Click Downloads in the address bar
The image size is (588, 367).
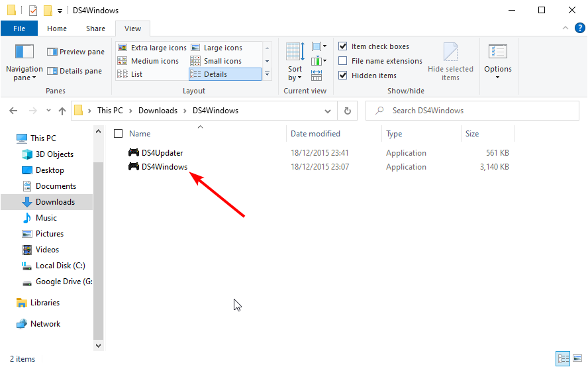click(x=158, y=111)
